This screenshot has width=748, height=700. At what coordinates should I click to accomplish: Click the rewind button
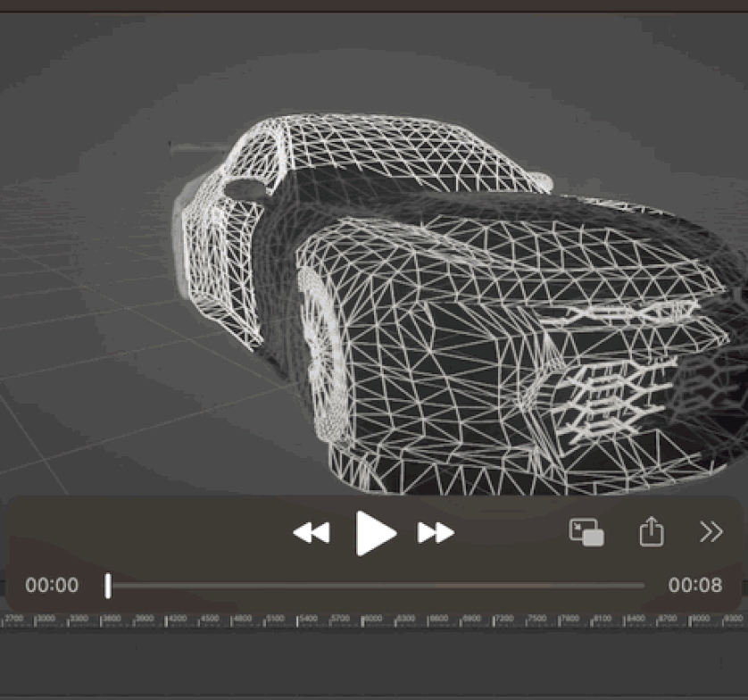(x=312, y=533)
